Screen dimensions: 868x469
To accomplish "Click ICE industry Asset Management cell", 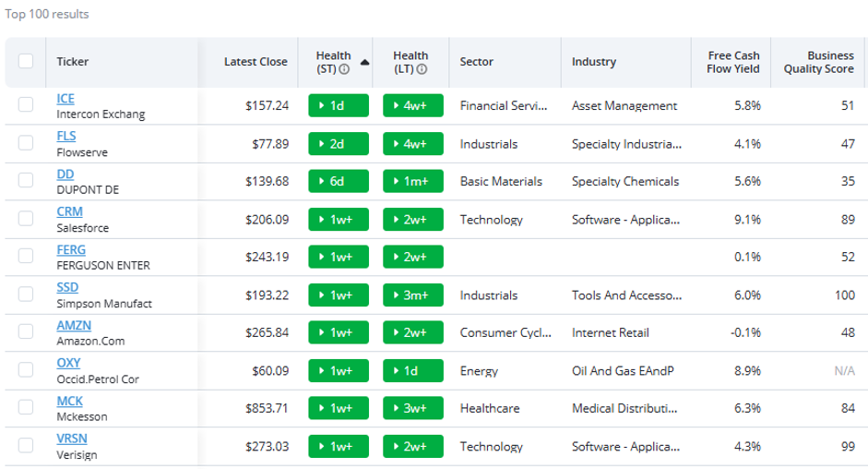I will 624,105.
